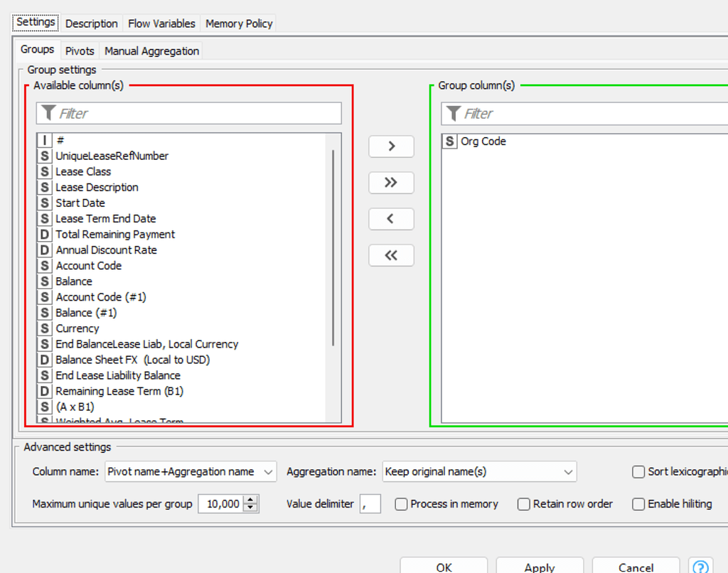Enable the Process in memory checkbox
Viewport: 728px width, 573px height.
401,504
